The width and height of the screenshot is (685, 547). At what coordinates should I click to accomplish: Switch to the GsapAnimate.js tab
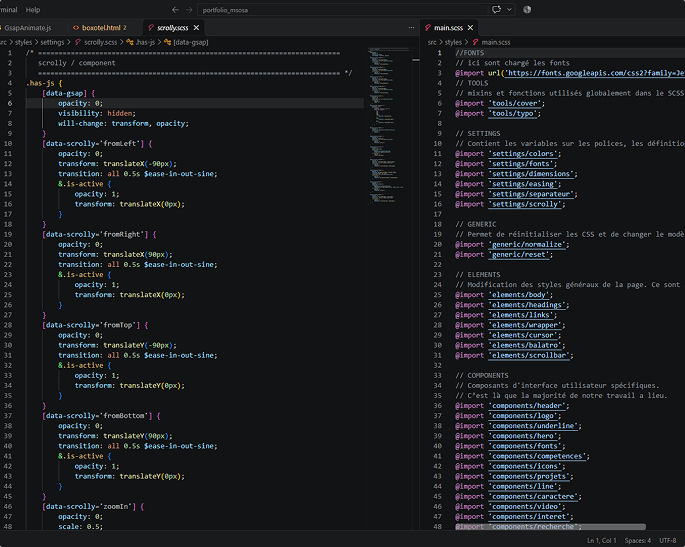28,28
